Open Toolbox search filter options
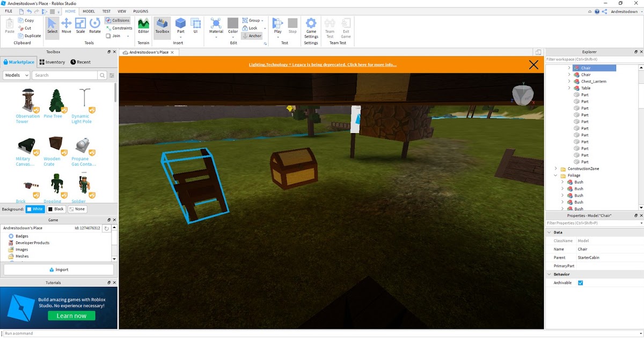This screenshot has width=644, height=338. point(112,75)
